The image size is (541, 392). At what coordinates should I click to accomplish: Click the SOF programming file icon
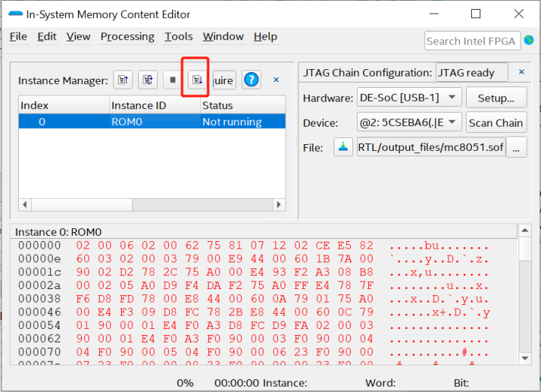[343, 147]
